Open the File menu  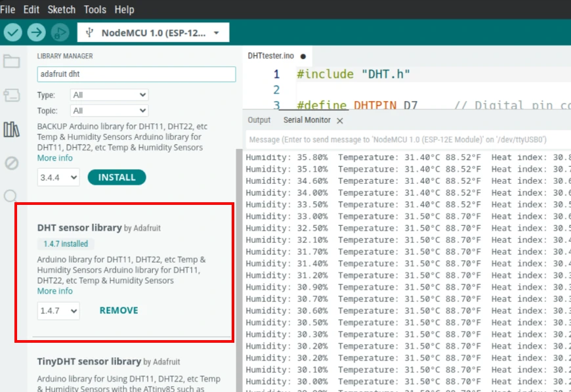[x=8, y=9]
